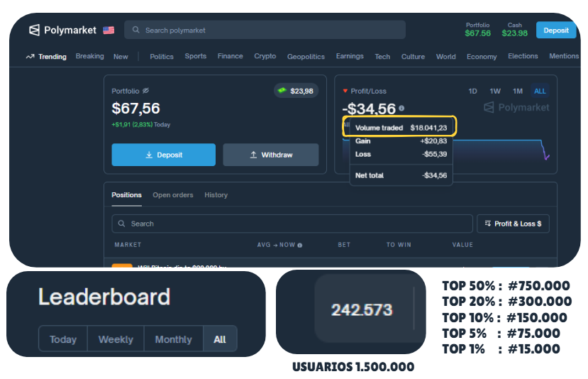Select the Loss -$55,39 row

[401, 154]
